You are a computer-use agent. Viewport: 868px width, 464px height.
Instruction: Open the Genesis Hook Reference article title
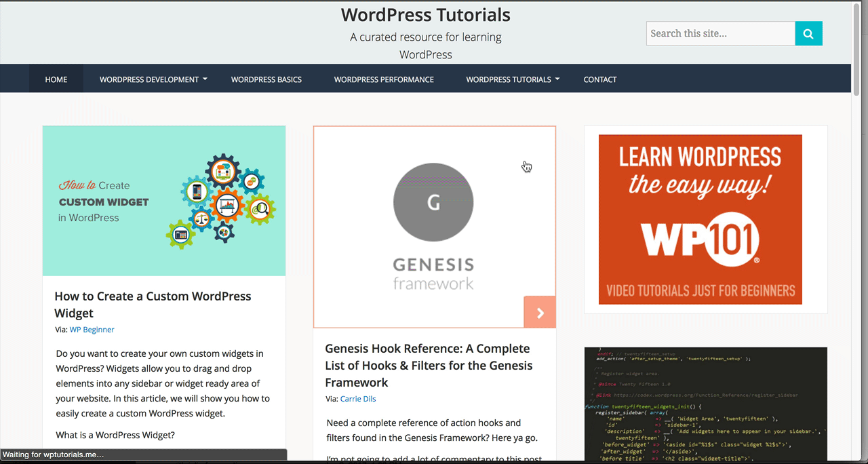coord(429,365)
